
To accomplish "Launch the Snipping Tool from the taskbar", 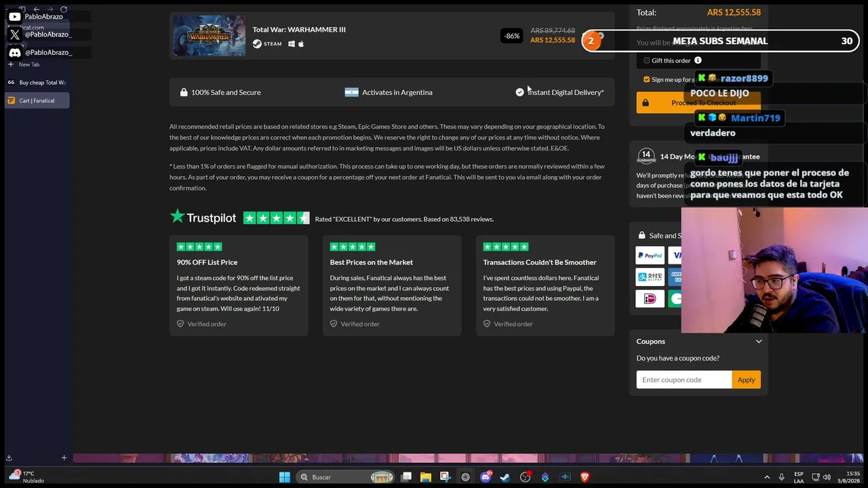I will click(445, 477).
